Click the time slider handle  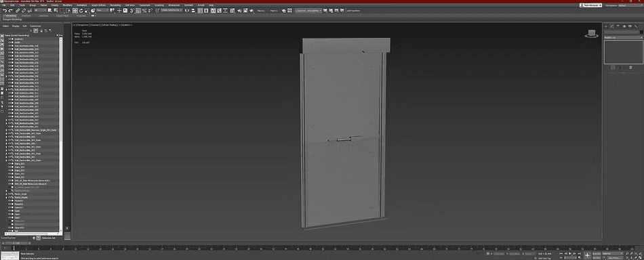tap(16, 243)
